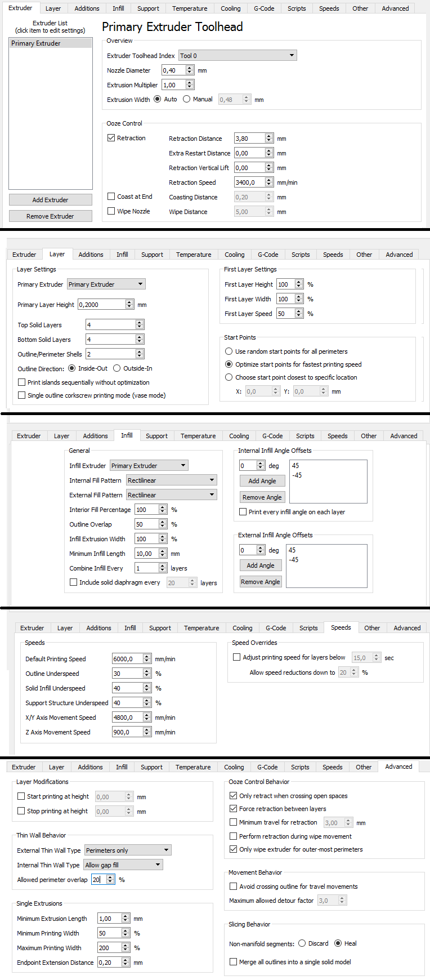Click the Primary Layer Height field
Viewport: 430px width, 980px height.
tap(101, 305)
